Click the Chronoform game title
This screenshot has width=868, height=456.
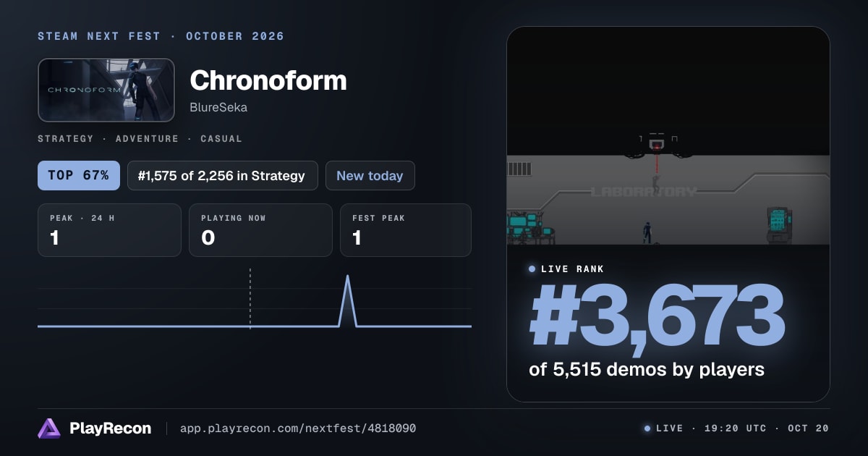(x=268, y=80)
